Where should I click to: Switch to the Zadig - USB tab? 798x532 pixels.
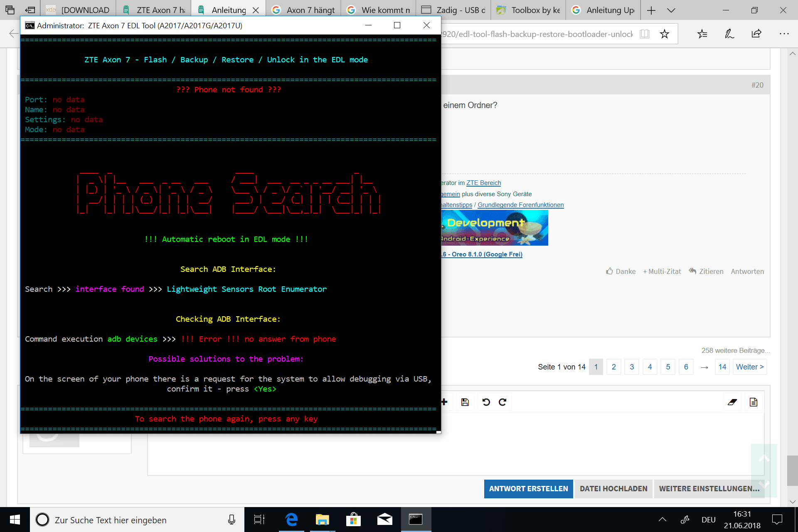(453, 10)
